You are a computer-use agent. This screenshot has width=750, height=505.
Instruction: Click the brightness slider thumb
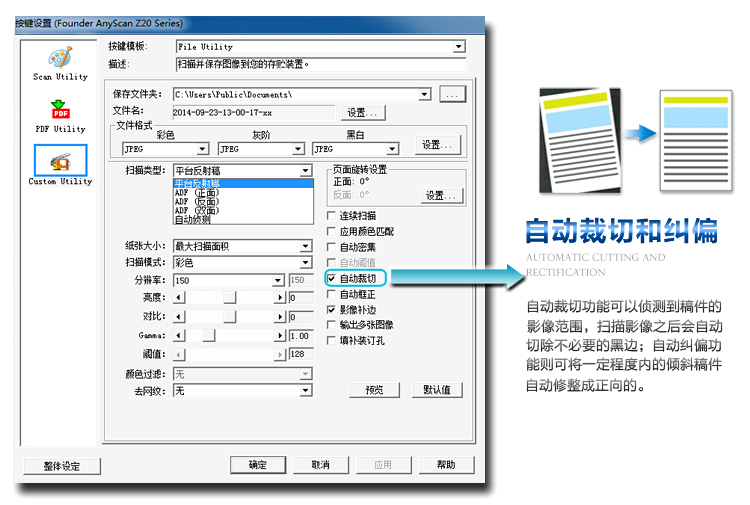point(229,298)
